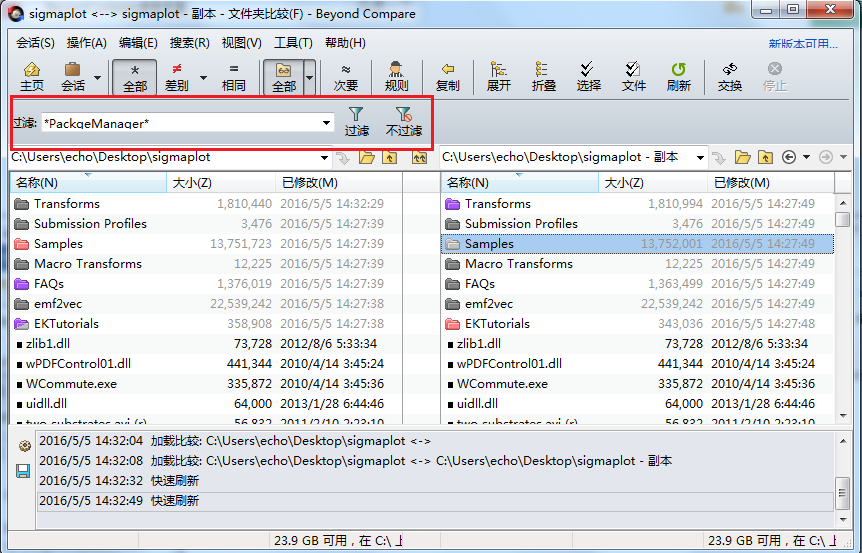
Task: Toggle the 全部 (Show all) asterisk button
Action: [134, 76]
